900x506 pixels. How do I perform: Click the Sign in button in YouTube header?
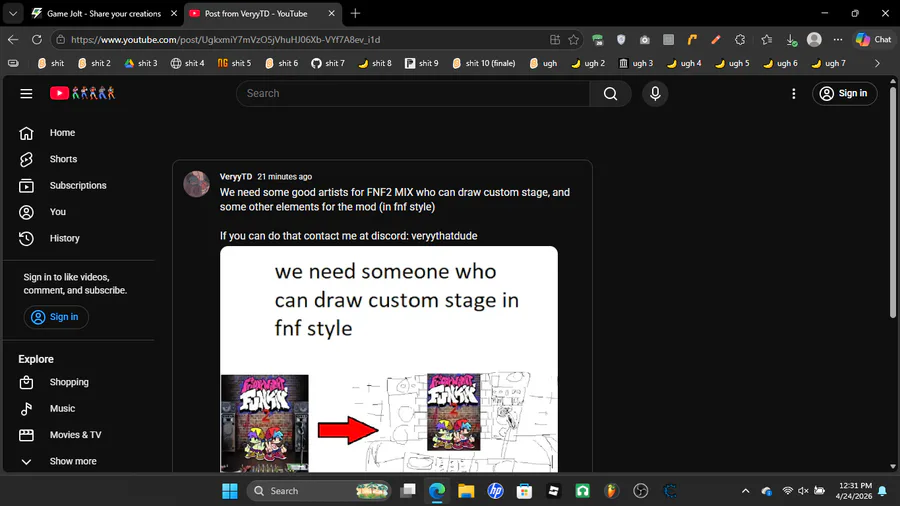(844, 94)
